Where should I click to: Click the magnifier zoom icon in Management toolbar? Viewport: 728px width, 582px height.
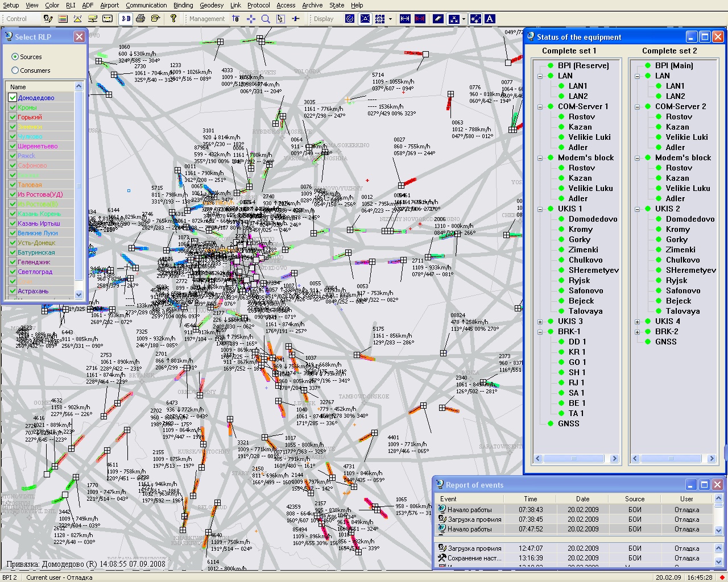(266, 19)
